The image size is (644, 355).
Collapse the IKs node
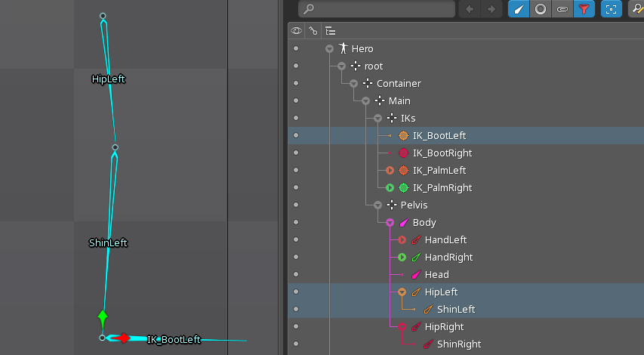[378, 118]
